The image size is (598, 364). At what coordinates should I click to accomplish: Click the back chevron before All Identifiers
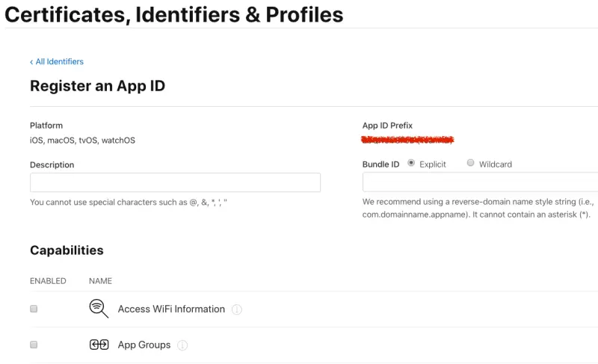pos(31,62)
